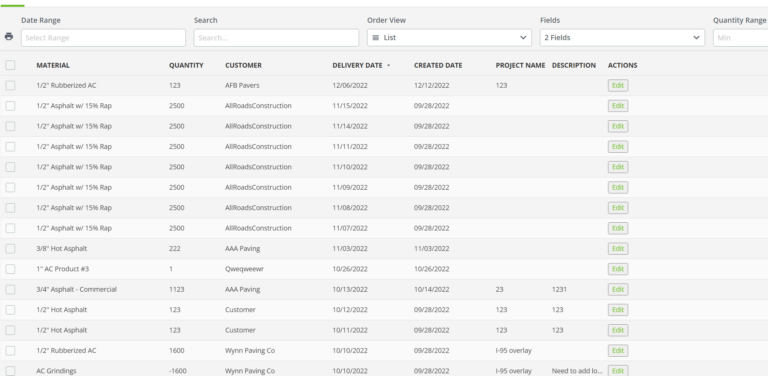
Task: Select the 1/2" Hot Asphalt row delivered 10/12/2022
Action: click(x=10, y=310)
